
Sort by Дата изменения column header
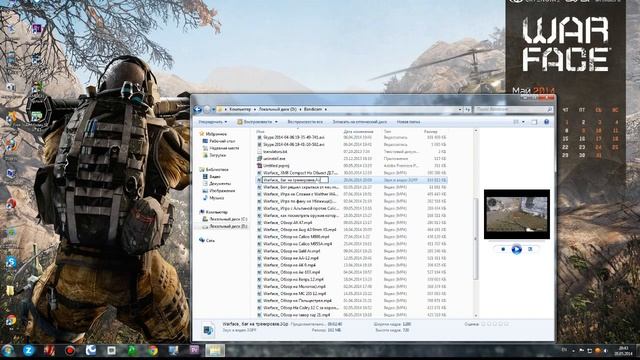[358, 132]
